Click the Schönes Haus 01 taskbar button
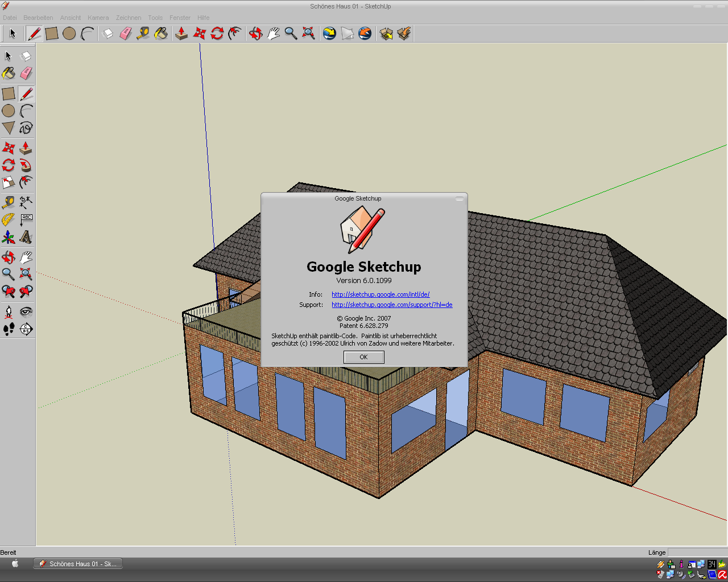Image resolution: width=728 pixels, height=582 pixels. point(78,564)
